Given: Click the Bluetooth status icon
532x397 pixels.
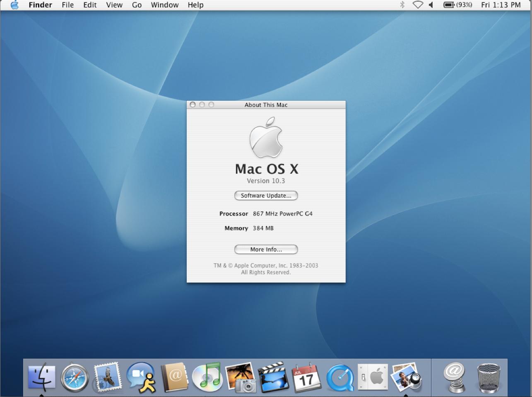Looking at the screenshot, I should pos(402,5).
